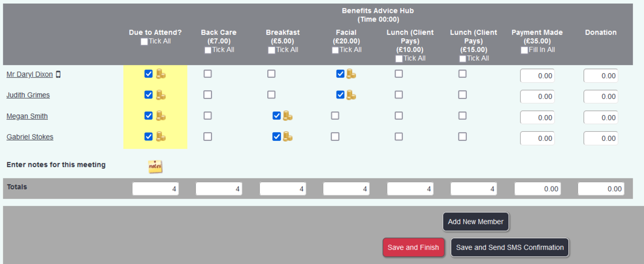The width and height of the screenshot is (644, 264).
Task: Click coins icon in Daryl Dixon's attendance cell
Action: 160,74
